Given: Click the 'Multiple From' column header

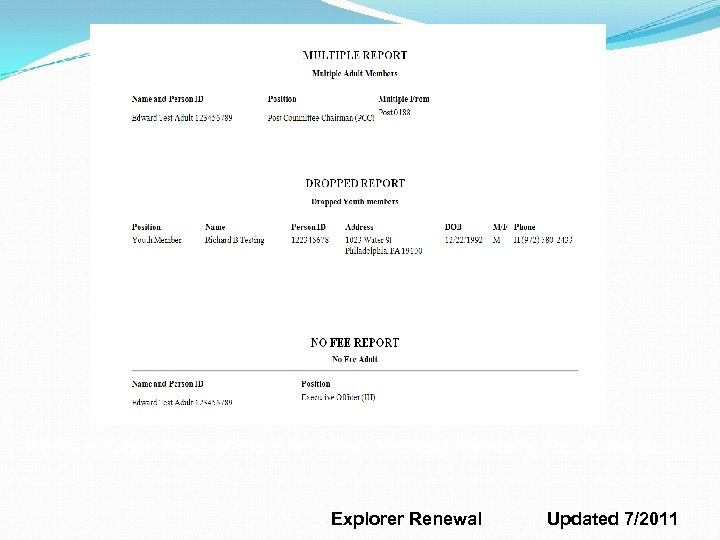Looking at the screenshot, I should click(404, 99).
